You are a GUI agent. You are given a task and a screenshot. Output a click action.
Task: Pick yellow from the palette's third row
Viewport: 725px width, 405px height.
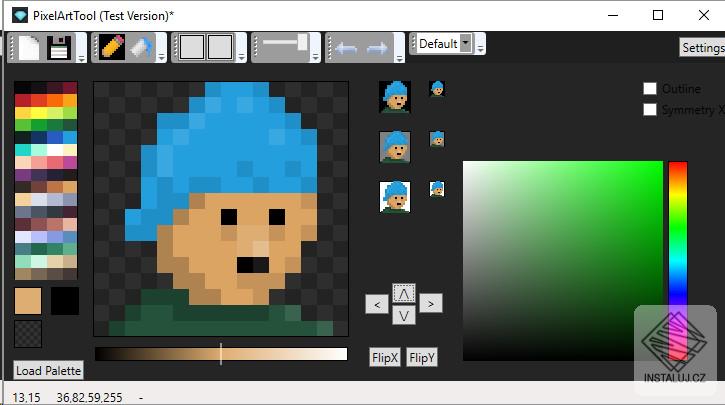(x=38, y=113)
